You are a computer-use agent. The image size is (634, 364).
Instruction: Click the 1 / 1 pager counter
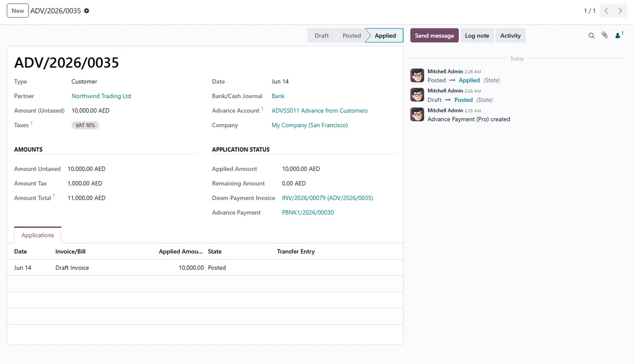click(x=590, y=11)
